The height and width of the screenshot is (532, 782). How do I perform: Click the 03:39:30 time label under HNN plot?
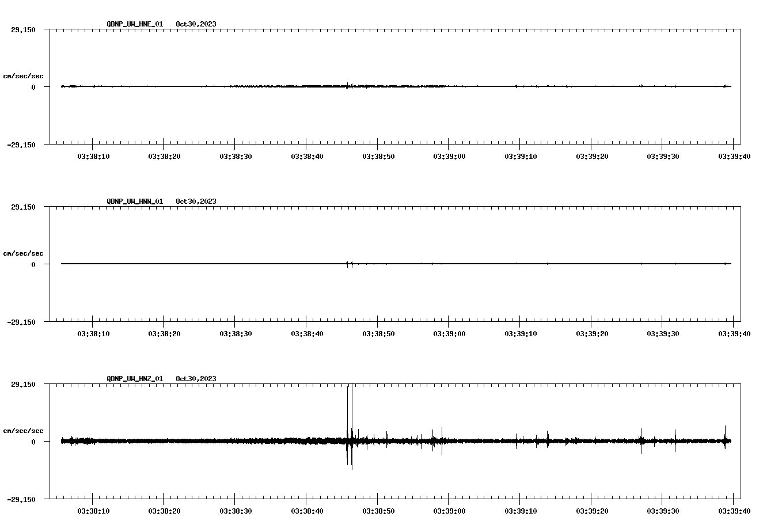(663, 333)
